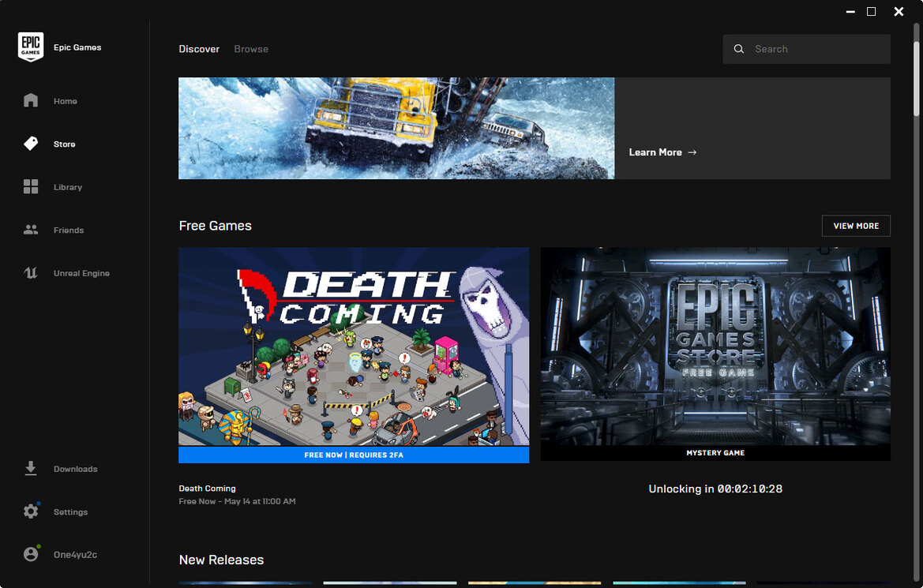Open Friends in the sidebar
Screen dimensions: 923x588
[x=68, y=230]
